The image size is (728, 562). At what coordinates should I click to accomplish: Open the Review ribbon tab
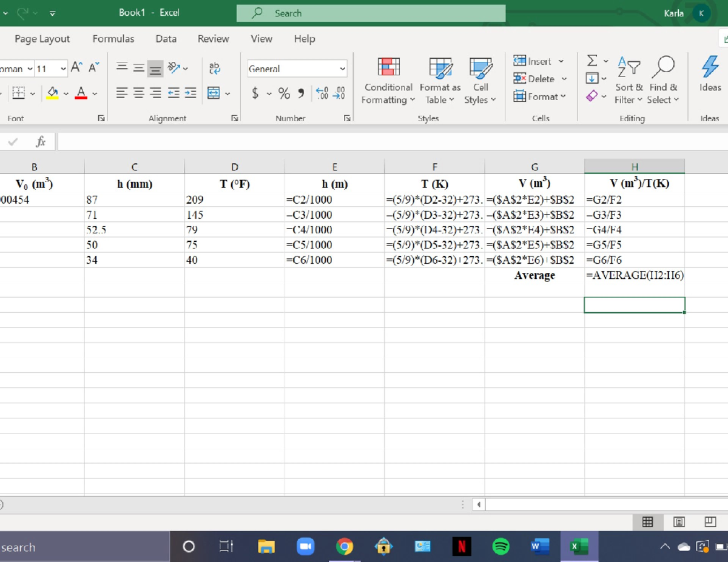pos(212,38)
